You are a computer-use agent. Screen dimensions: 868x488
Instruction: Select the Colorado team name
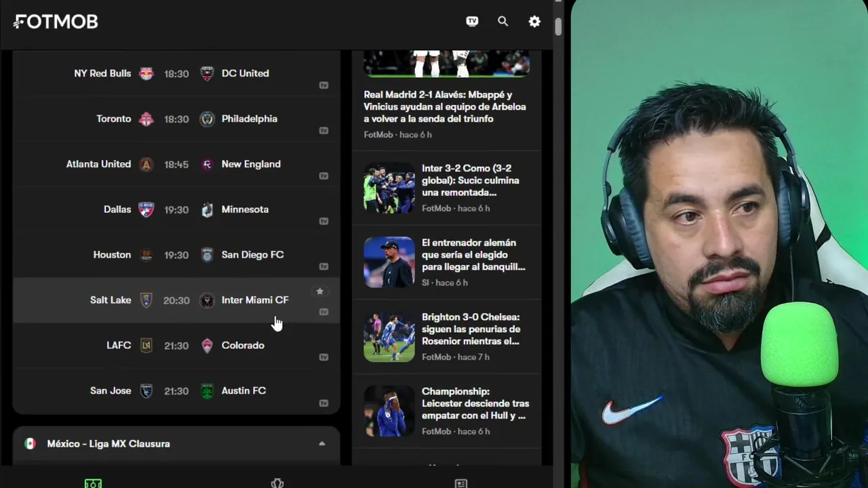(243, 345)
